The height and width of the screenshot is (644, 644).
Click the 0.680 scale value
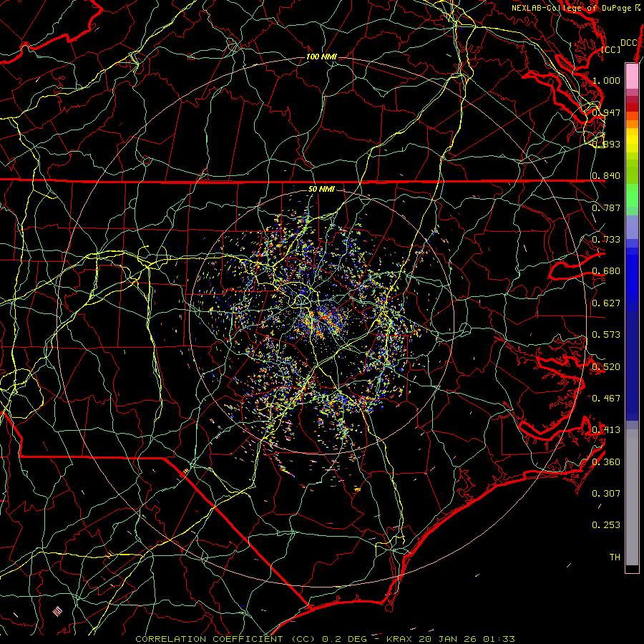click(x=606, y=271)
